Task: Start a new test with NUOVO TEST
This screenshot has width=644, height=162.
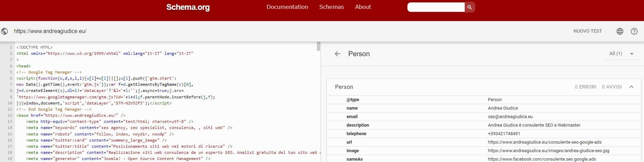Action: coord(587,31)
